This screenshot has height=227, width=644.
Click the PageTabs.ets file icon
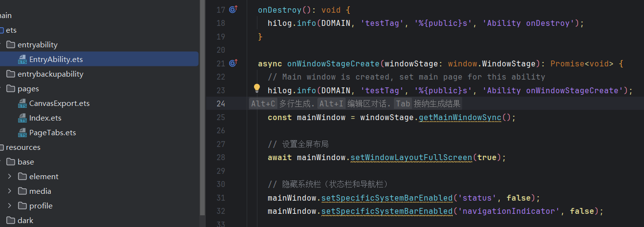(22, 133)
